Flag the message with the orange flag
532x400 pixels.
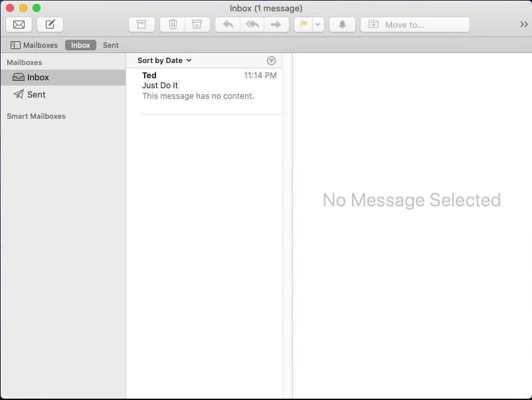tap(304, 25)
